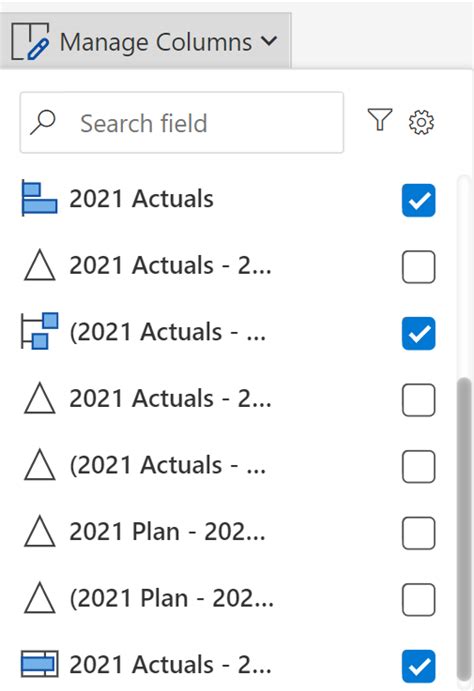474x691 pixels.
Task: Click the Manage Columns pencil icon
Action: [30, 41]
